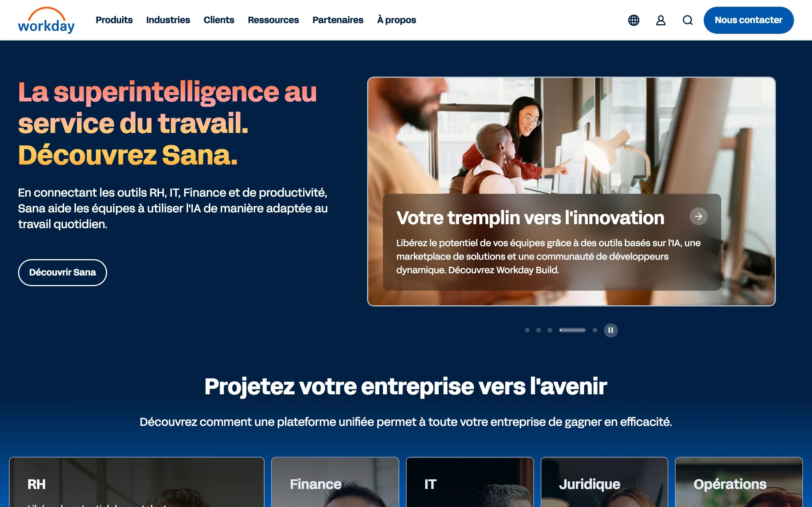Click the active carousel progress bar
This screenshot has width=812, height=507.
[x=572, y=330]
